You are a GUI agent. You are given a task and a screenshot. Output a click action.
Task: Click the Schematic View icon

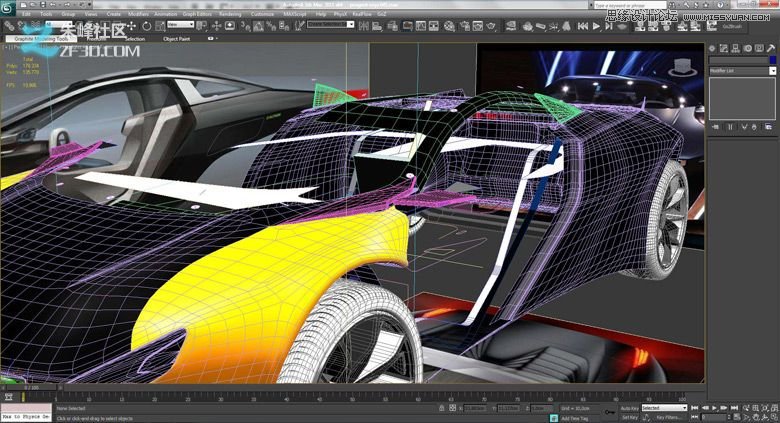click(434, 26)
